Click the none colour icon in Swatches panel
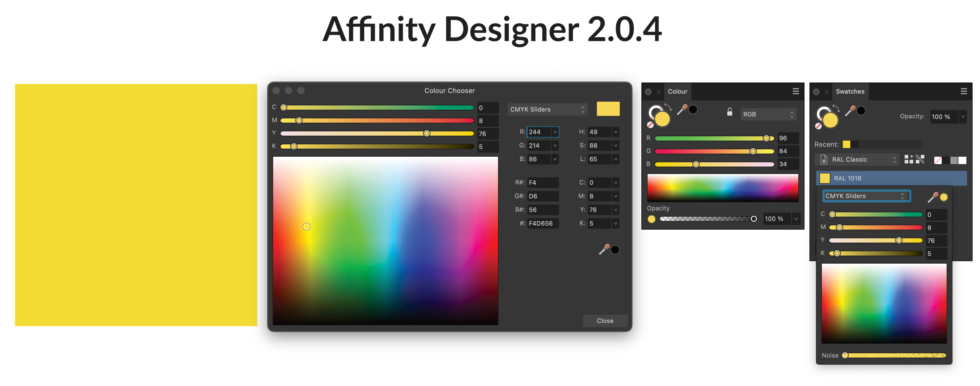The width and height of the screenshot is (980, 386). click(818, 126)
